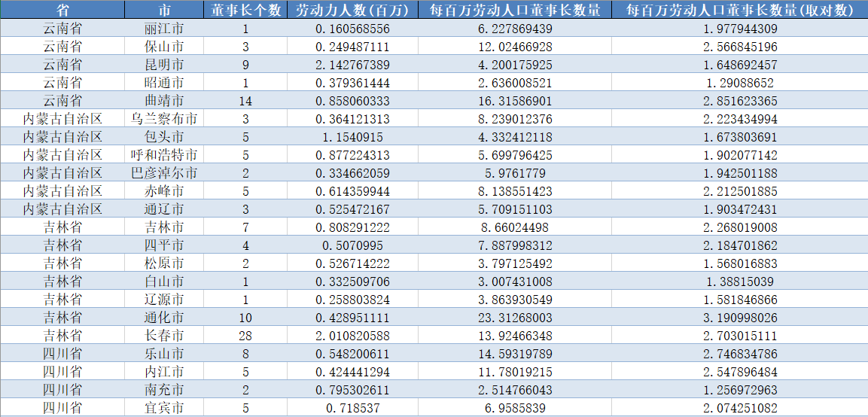Click the 长春市 city cell

[164, 336]
